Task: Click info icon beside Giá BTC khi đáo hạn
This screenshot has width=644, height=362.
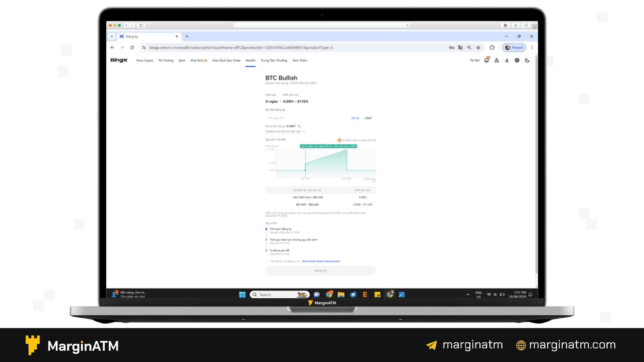Action: point(320,190)
